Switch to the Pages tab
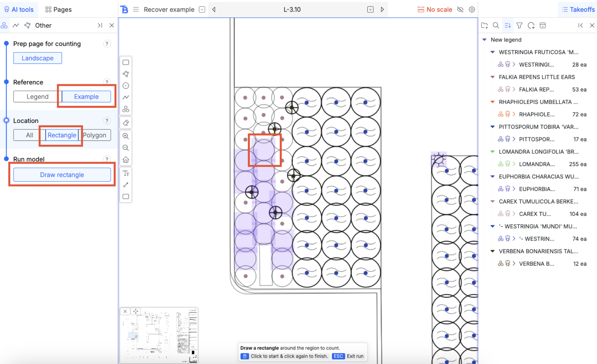Viewport: 597px width, 364px height. coord(58,9)
